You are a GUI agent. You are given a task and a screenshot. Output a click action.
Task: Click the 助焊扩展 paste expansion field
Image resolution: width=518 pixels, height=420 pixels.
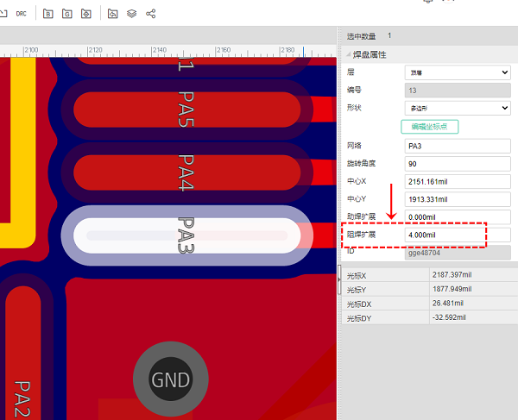(x=458, y=217)
